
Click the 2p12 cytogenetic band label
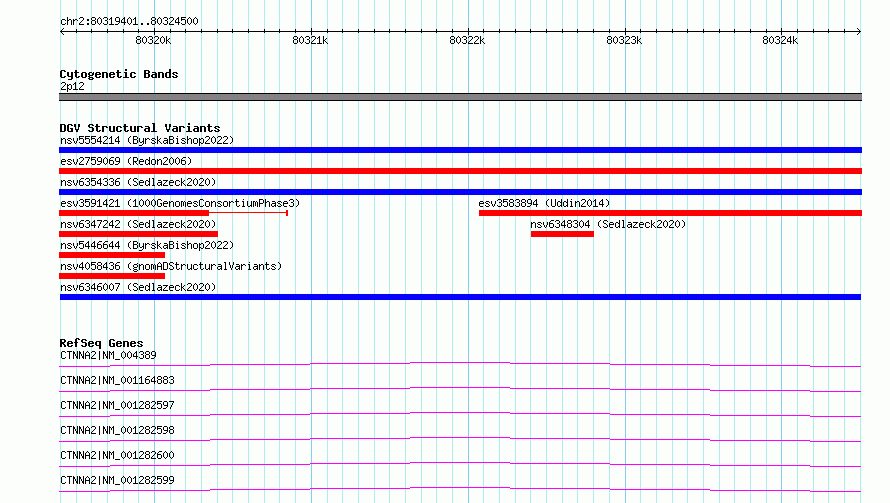click(x=72, y=86)
